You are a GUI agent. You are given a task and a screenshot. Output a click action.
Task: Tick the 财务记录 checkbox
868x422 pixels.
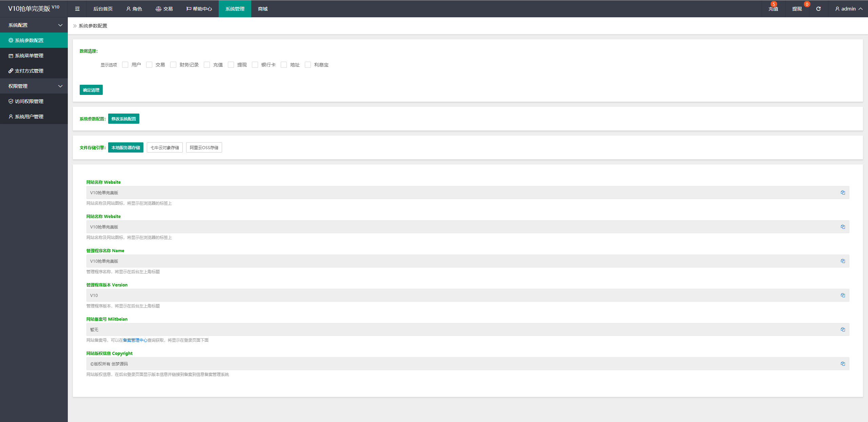(x=173, y=65)
